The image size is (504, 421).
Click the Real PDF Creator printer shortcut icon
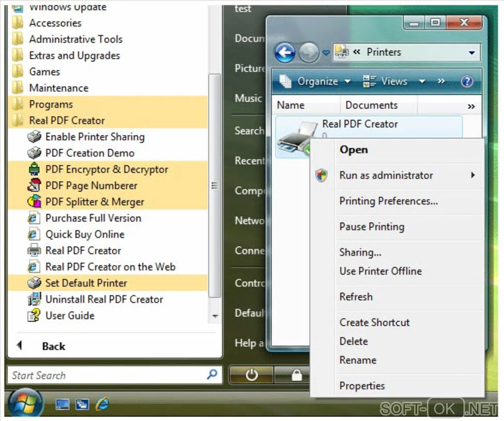coord(34,251)
